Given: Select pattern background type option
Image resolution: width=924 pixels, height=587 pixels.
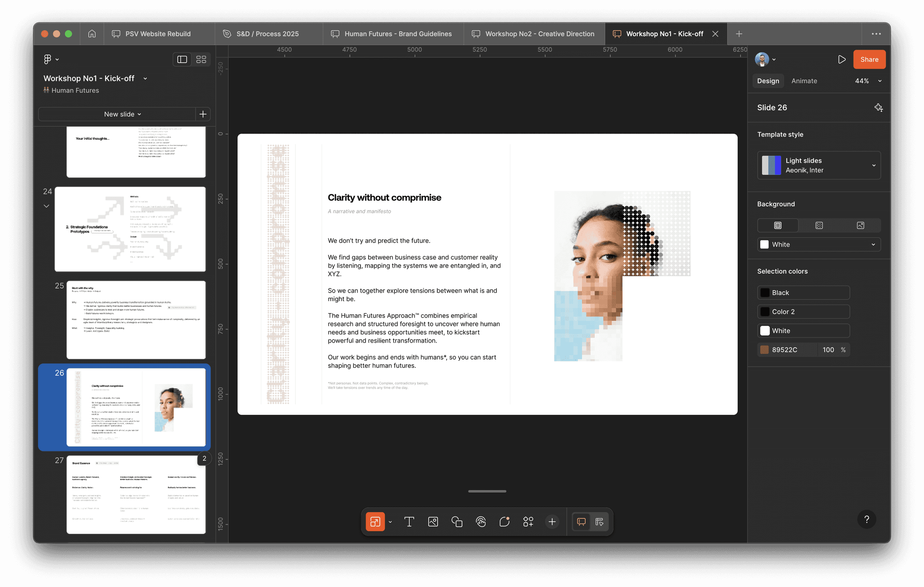Looking at the screenshot, I should (819, 225).
